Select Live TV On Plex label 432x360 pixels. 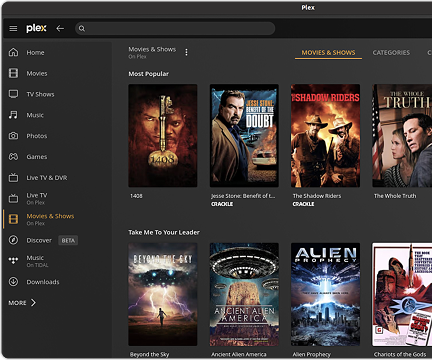[37, 199]
